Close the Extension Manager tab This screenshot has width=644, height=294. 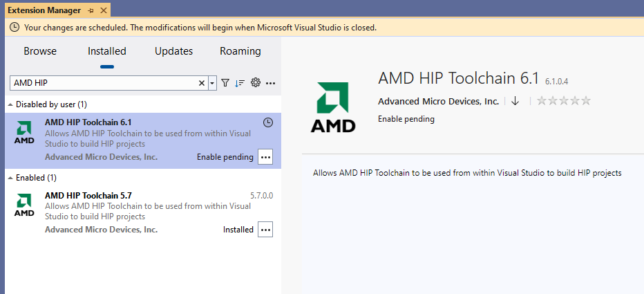103,10
